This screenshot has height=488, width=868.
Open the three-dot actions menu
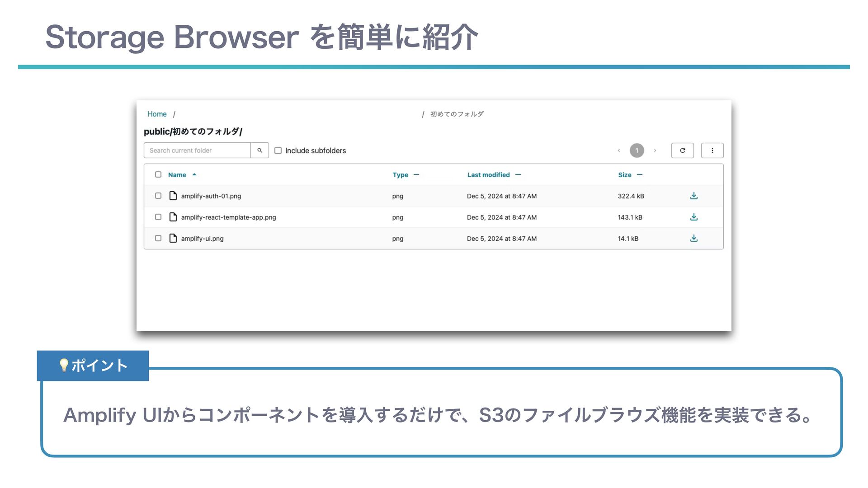click(712, 150)
